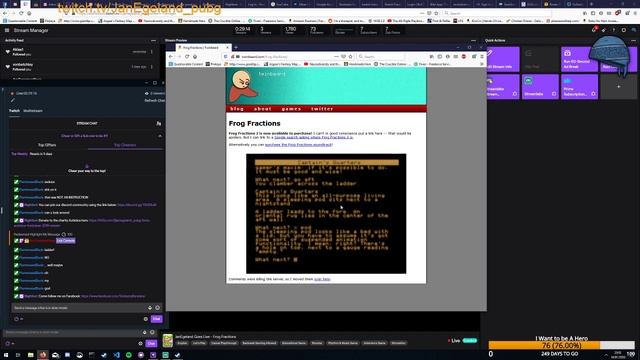The width and height of the screenshot is (640, 360).
Task: Collapse the gift sub leaderboard chevron
Action: pyautogui.click(x=160, y=136)
